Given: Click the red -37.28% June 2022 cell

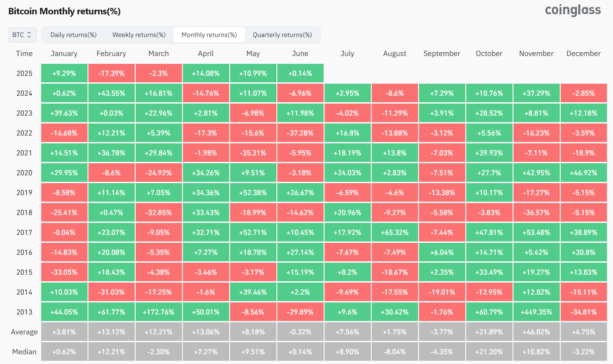Looking at the screenshot, I should (x=300, y=133).
